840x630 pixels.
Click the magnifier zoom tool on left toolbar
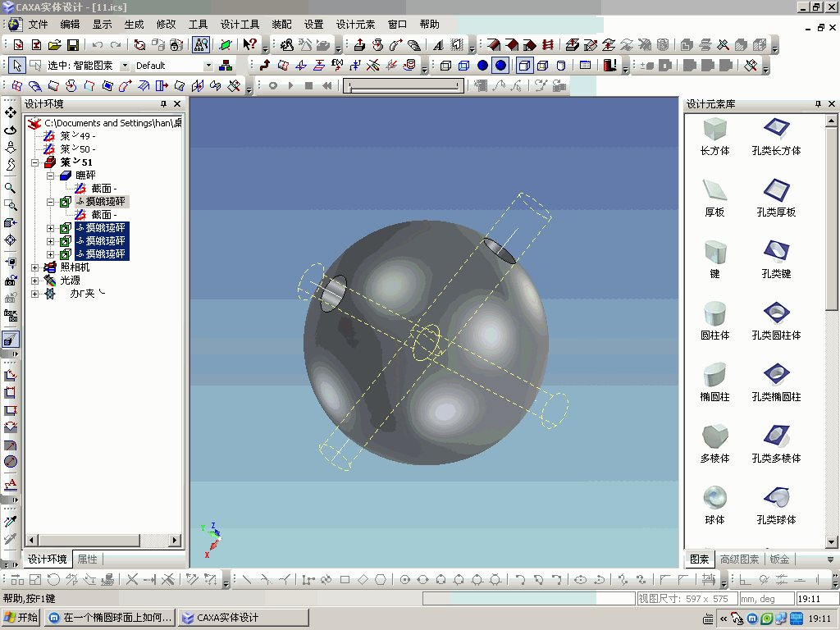point(10,188)
